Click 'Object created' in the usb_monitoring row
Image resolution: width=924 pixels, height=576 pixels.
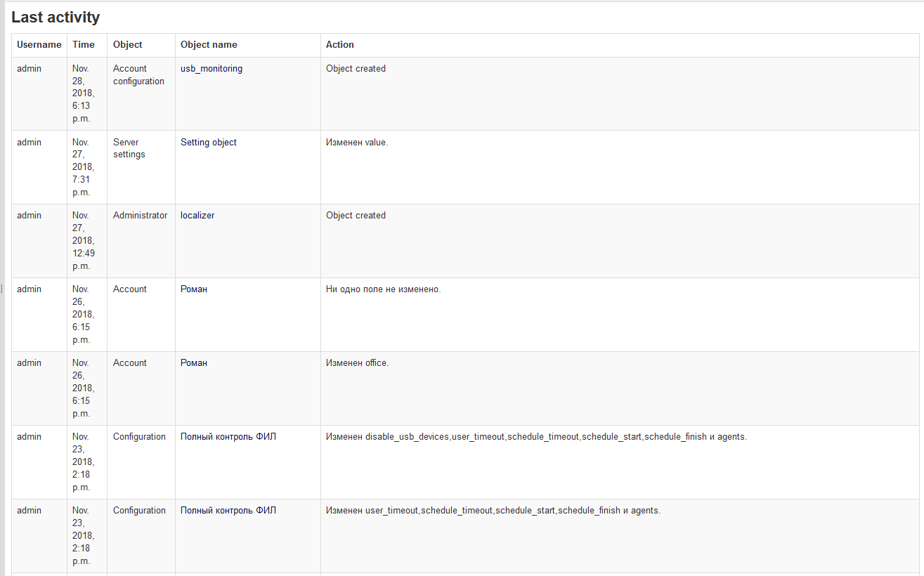pyautogui.click(x=356, y=69)
